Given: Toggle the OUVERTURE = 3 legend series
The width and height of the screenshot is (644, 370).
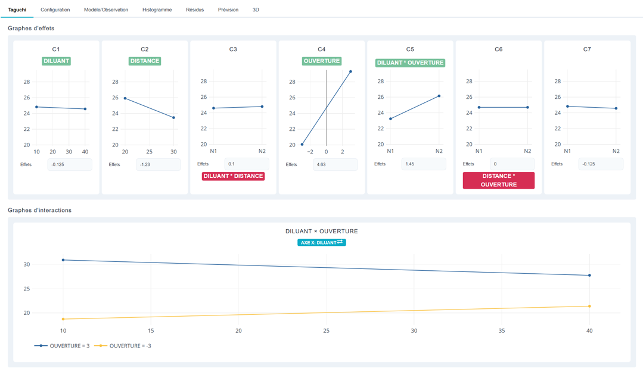Looking at the screenshot, I should coord(62,346).
